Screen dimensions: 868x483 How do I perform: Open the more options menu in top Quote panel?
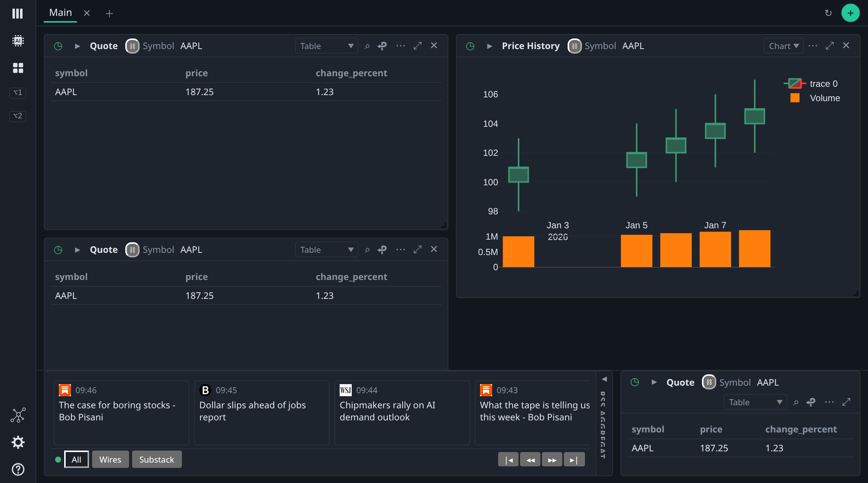[x=401, y=46]
